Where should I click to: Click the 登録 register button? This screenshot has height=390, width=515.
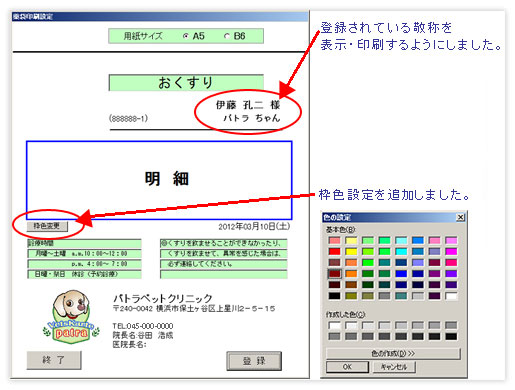pyautogui.click(x=254, y=361)
